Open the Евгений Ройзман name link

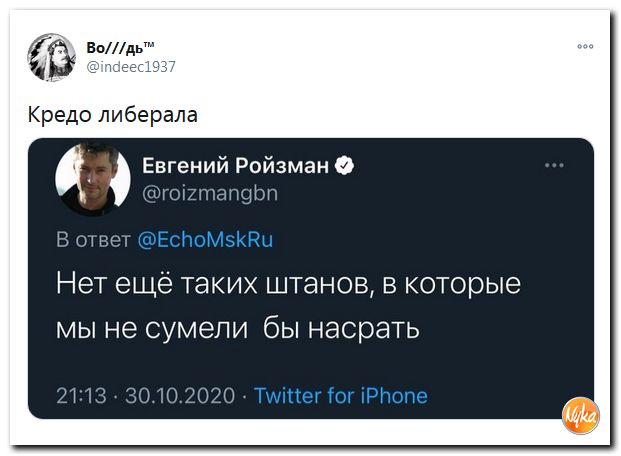(x=235, y=166)
